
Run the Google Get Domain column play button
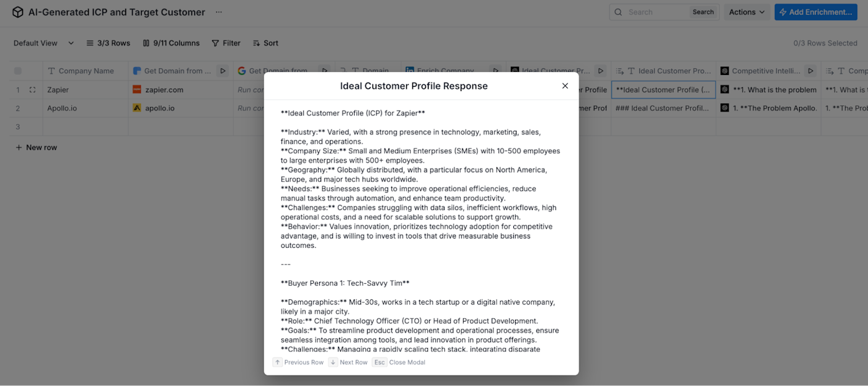pyautogui.click(x=324, y=71)
